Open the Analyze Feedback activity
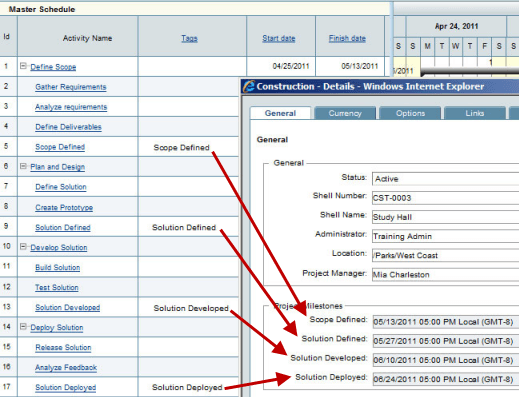The width and height of the screenshot is (519, 397). pyautogui.click(x=66, y=368)
